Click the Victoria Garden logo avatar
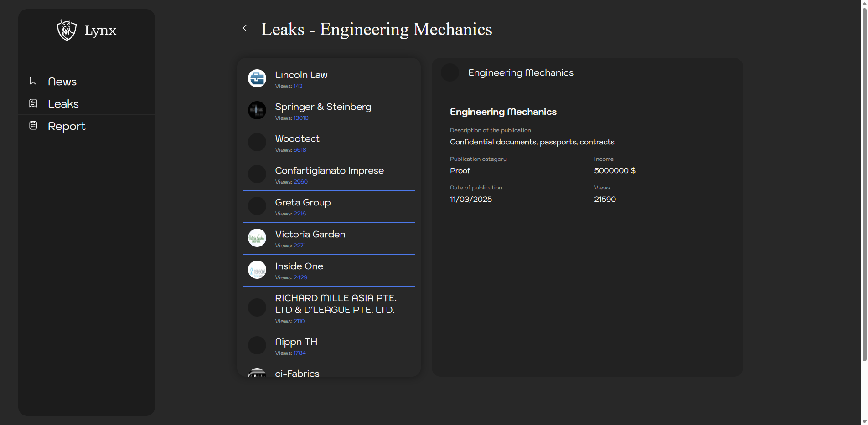 click(x=257, y=238)
